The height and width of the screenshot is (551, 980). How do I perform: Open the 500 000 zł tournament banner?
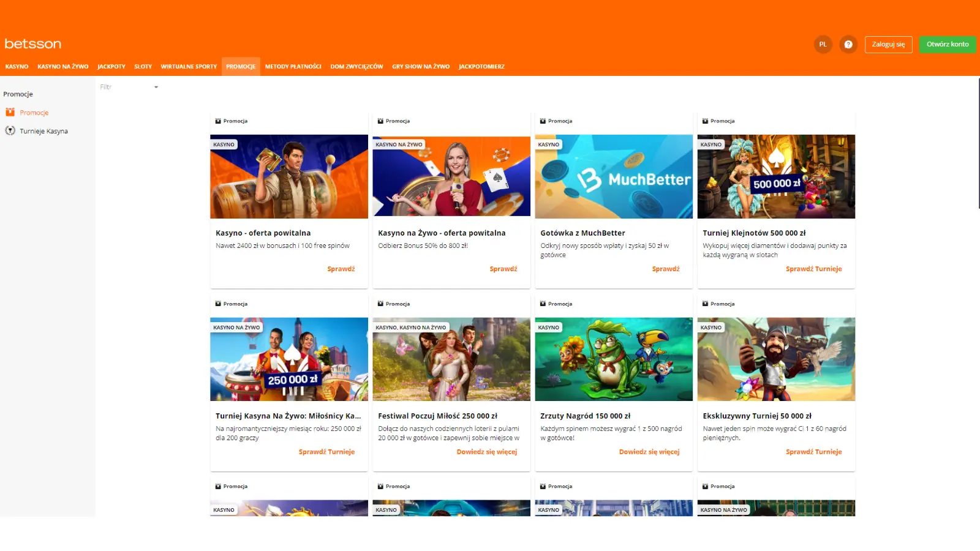coord(776,176)
